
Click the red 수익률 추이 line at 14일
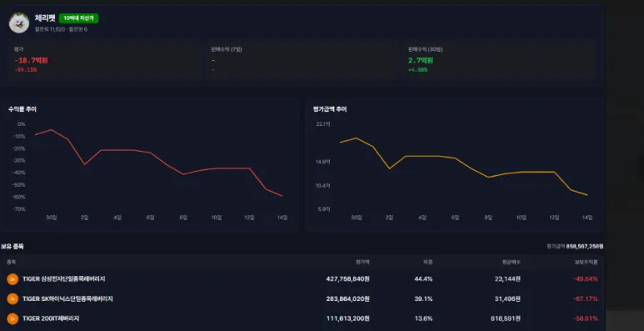click(282, 196)
